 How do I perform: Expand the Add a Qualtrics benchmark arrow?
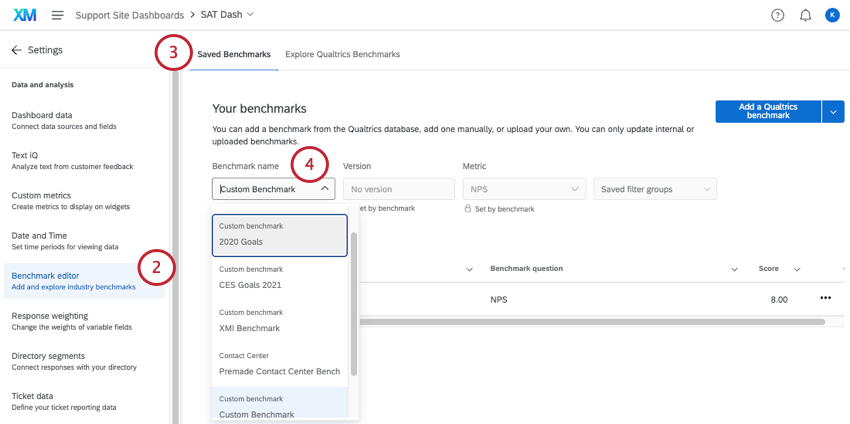coord(833,111)
